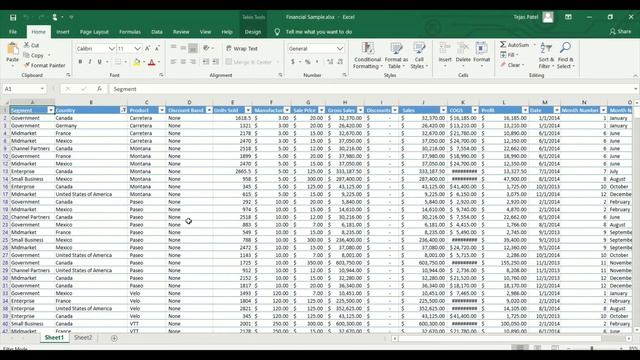The height and width of the screenshot is (360, 640).
Task: Open the text orientation button
Action: [x=207, y=48]
